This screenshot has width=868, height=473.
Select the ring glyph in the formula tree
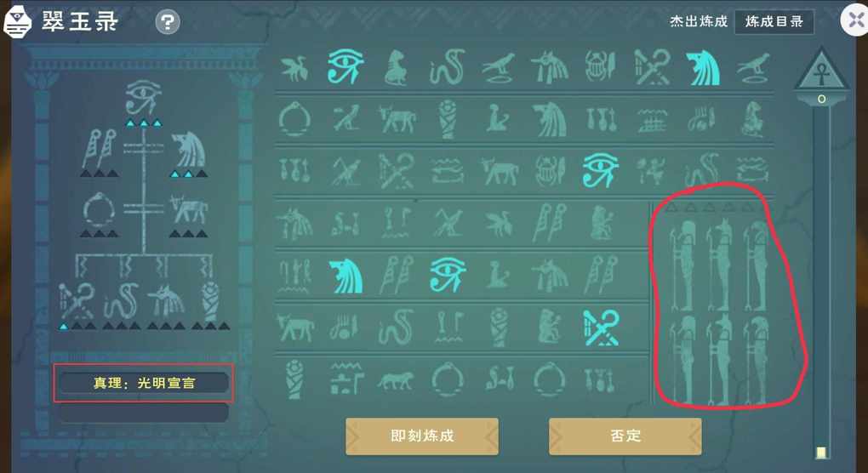99,210
